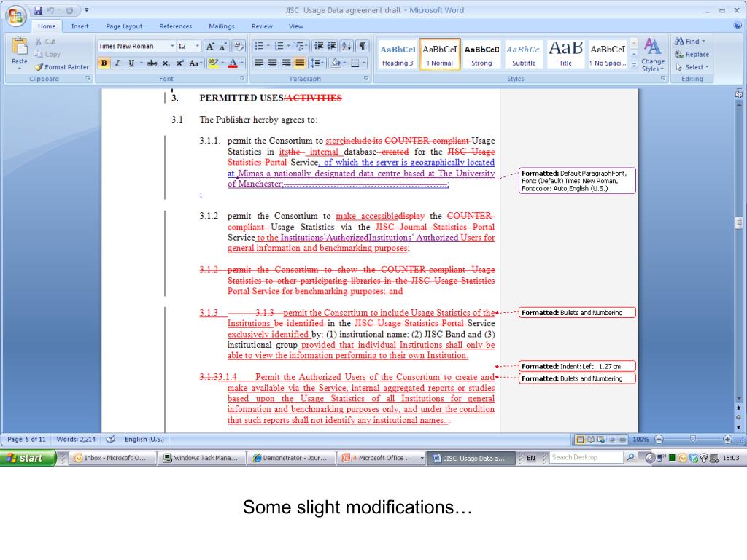Viewport: 747px width, 560px height.
Task: Open the Mailings tab
Action: click(x=222, y=26)
